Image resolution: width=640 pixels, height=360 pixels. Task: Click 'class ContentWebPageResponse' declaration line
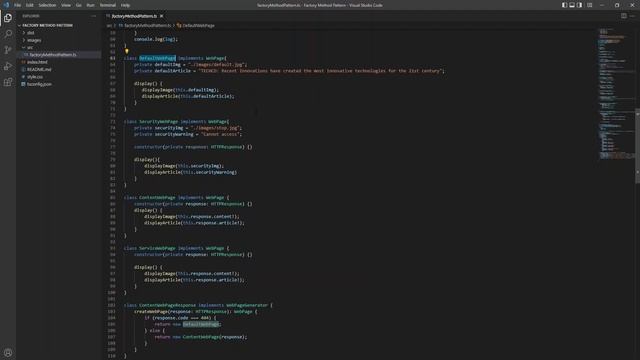(x=198, y=305)
